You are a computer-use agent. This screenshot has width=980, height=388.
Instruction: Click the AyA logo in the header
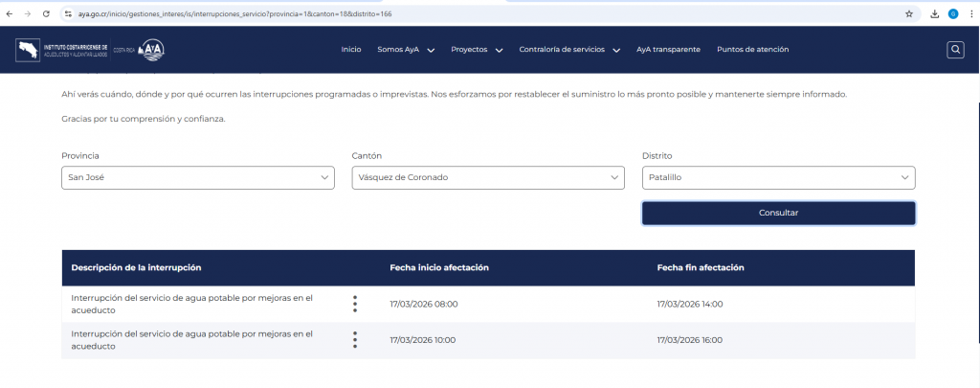[x=151, y=50]
